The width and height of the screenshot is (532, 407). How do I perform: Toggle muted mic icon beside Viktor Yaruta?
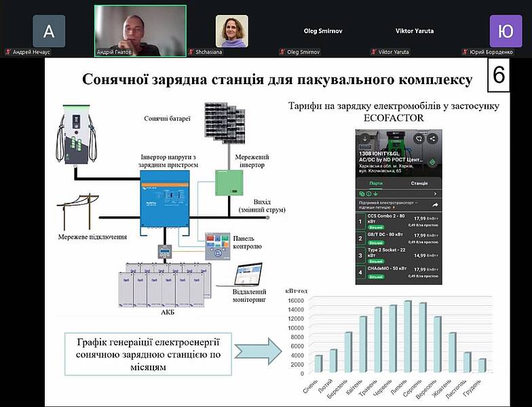(x=373, y=52)
